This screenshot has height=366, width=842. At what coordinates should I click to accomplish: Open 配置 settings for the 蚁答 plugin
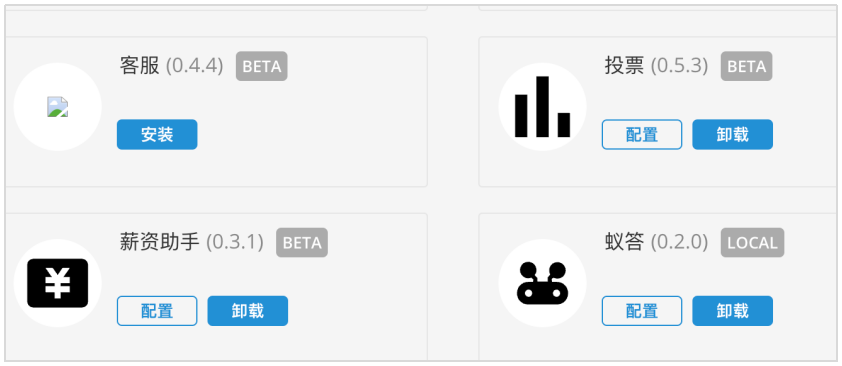(642, 311)
